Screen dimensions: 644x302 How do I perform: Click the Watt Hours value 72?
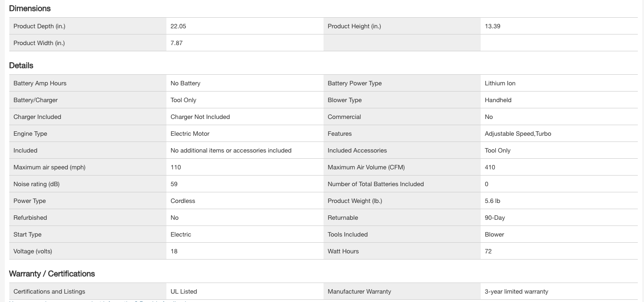click(x=488, y=251)
